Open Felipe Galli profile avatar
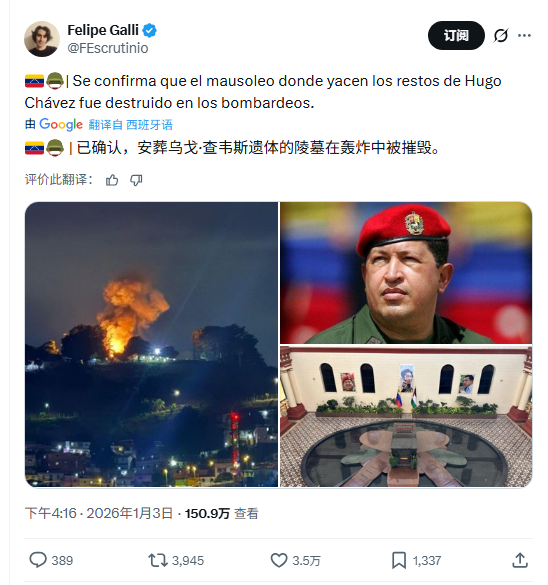 click(42, 39)
